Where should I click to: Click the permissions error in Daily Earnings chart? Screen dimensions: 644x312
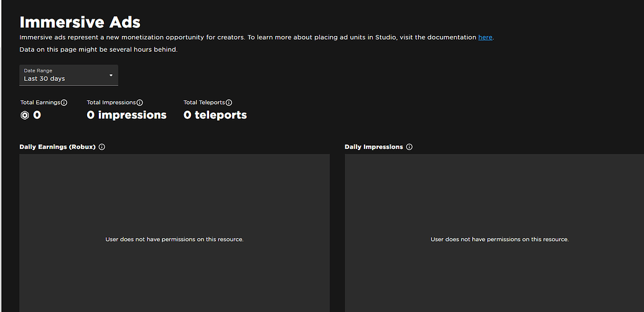175,239
